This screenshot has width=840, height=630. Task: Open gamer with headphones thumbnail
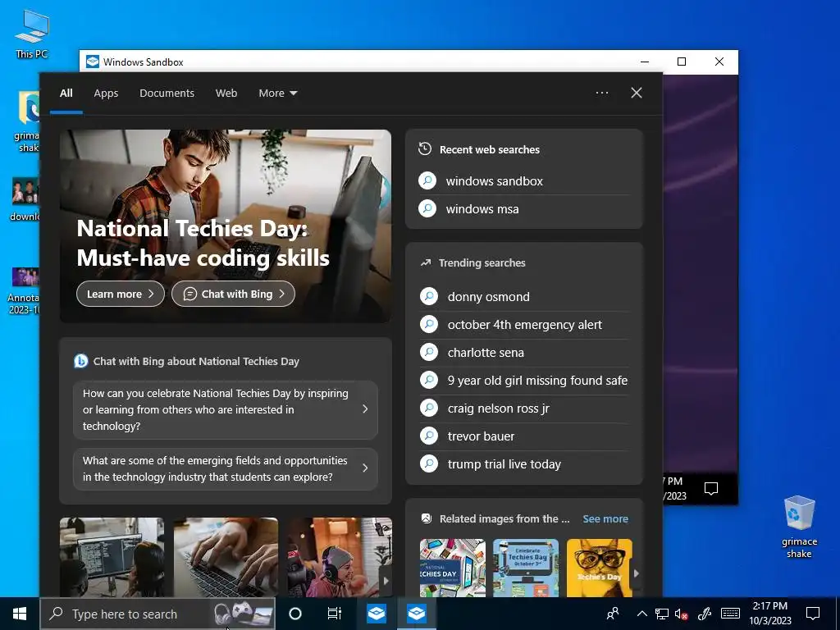pyautogui.click(x=339, y=557)
